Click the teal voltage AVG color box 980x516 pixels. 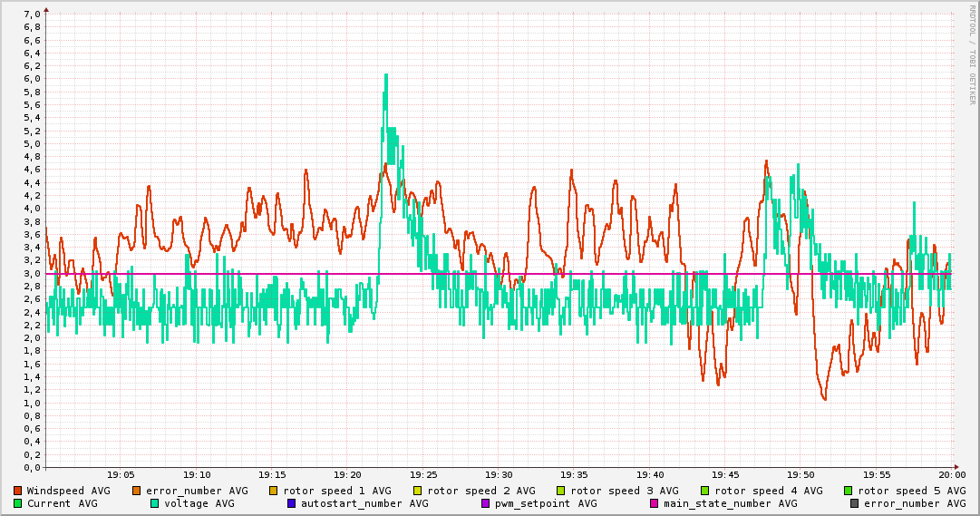[155, 503]
